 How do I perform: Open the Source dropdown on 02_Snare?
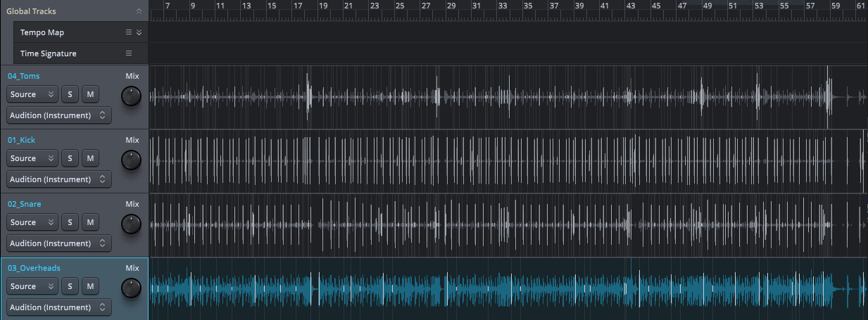click(x=32, y=222)
